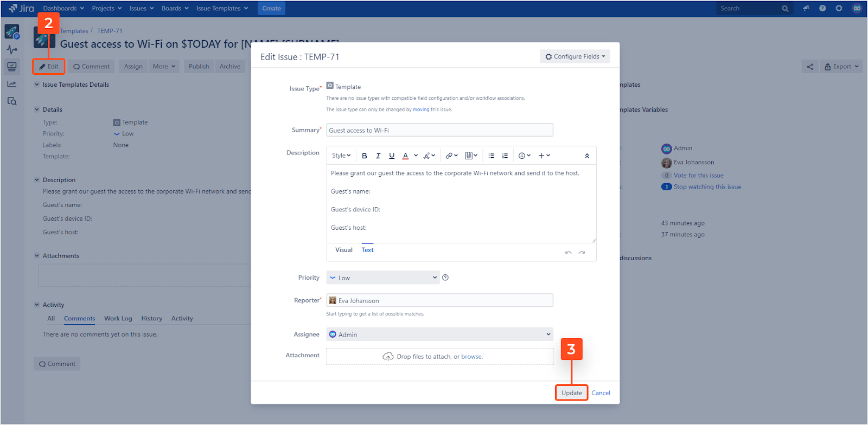
Task: Open the activity pulse icon in sidebar
Action: coord(12,50)
